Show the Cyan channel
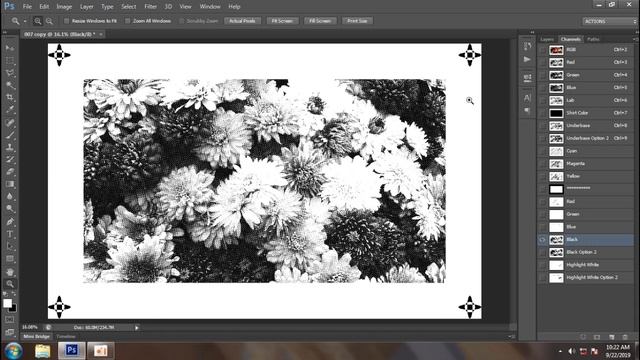Image resolution: width=640 pixels, height=360 pixels. click(x=542, y=151)
